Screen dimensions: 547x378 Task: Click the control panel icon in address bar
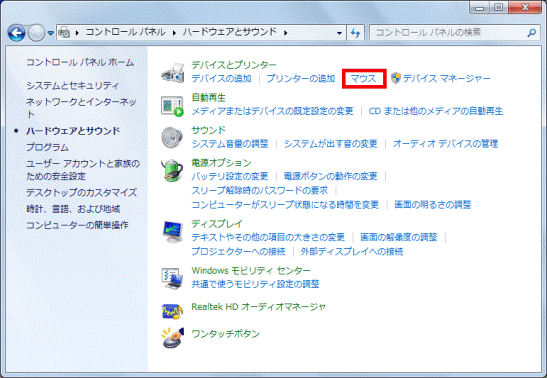pyautogui.click(x=64, y=33)
